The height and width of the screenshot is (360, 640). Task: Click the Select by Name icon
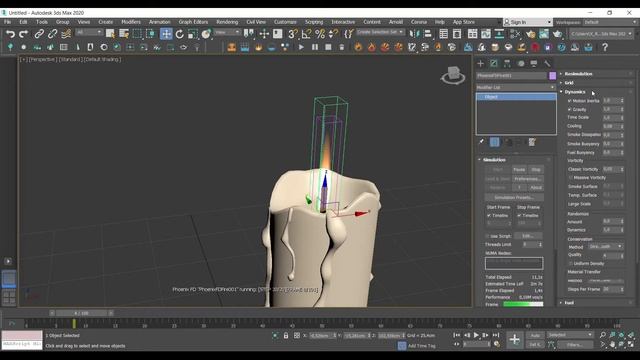(x=124, y=34)
